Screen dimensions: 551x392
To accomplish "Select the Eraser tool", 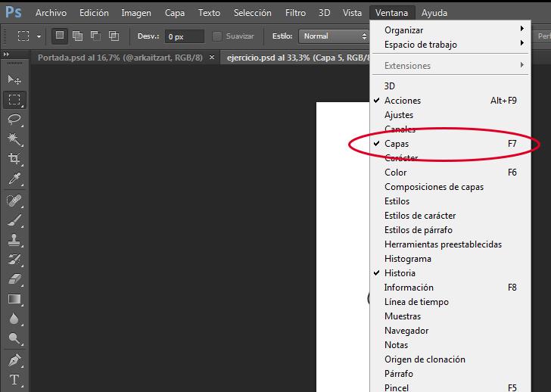I will (x=14, y=279).
